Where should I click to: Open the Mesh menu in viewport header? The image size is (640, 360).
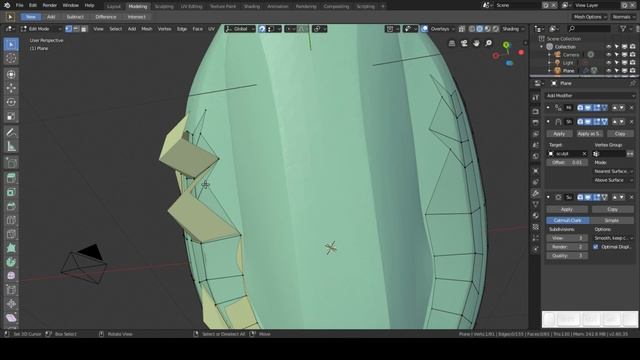click(147, 29)
